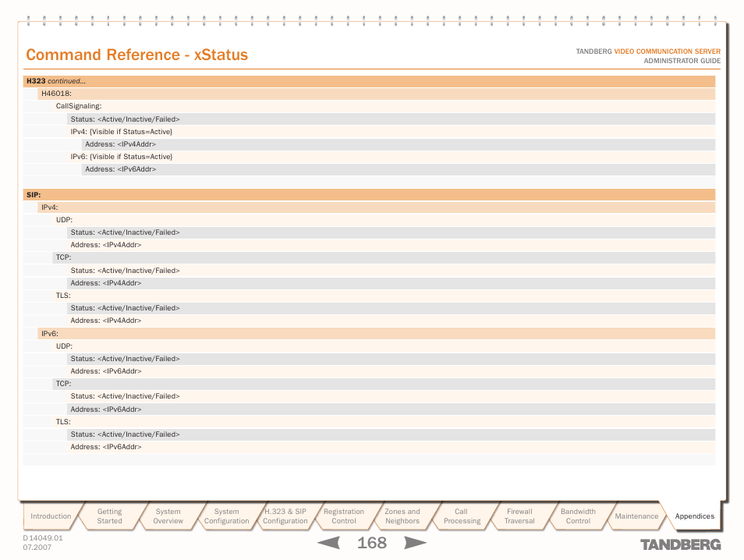Screen dimensions: 744x560
Task: Switch to the System Configuration tab
Action: click(x=226, y=516)
